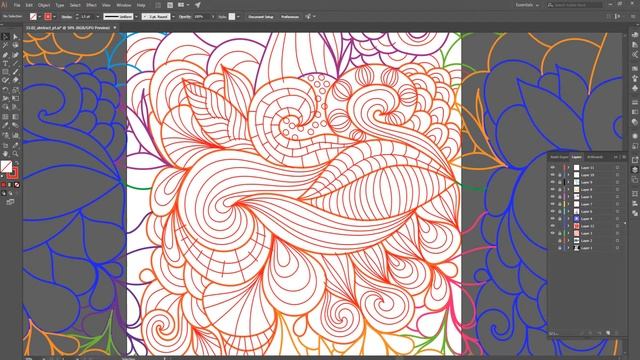Switch to the Artboards panel tab
640x360 pixels.
pyautogui.click(x=595, y=157)
